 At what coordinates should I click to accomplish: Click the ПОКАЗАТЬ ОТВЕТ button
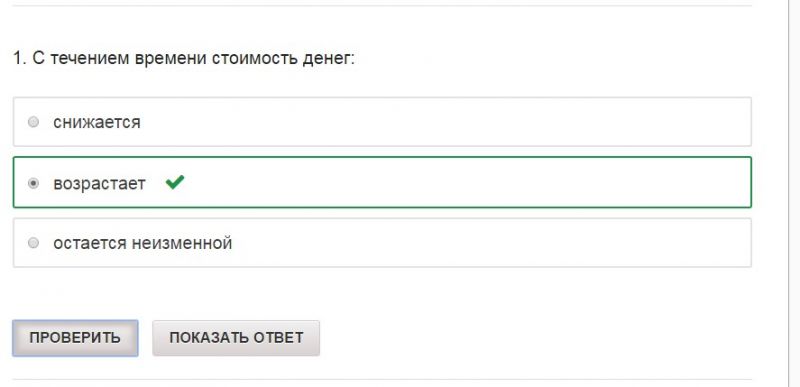236,338
